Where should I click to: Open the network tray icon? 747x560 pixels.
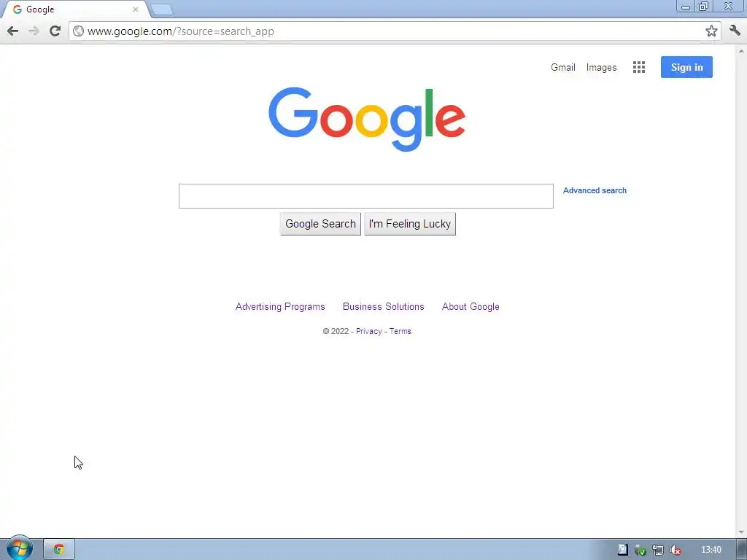coord(657,550)
